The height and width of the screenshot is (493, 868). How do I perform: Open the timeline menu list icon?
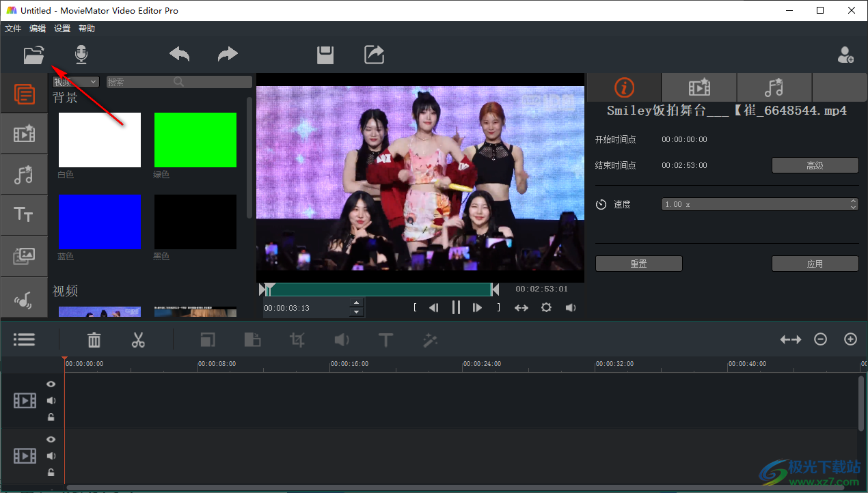(25, 339)
